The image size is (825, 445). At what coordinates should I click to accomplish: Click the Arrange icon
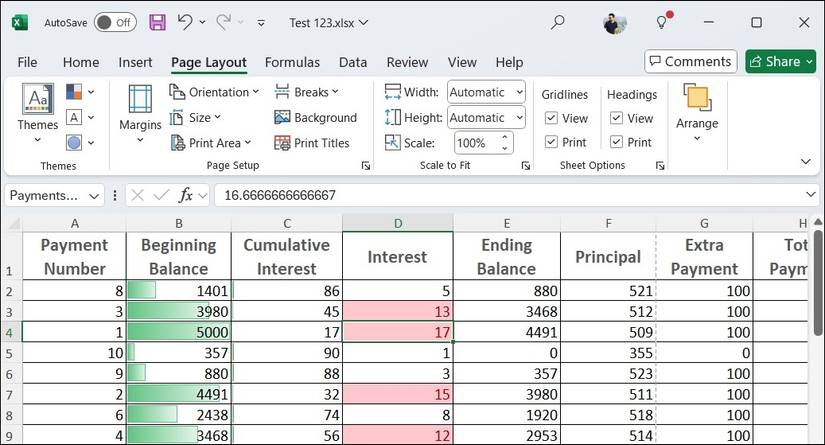[x=697, y=97]
